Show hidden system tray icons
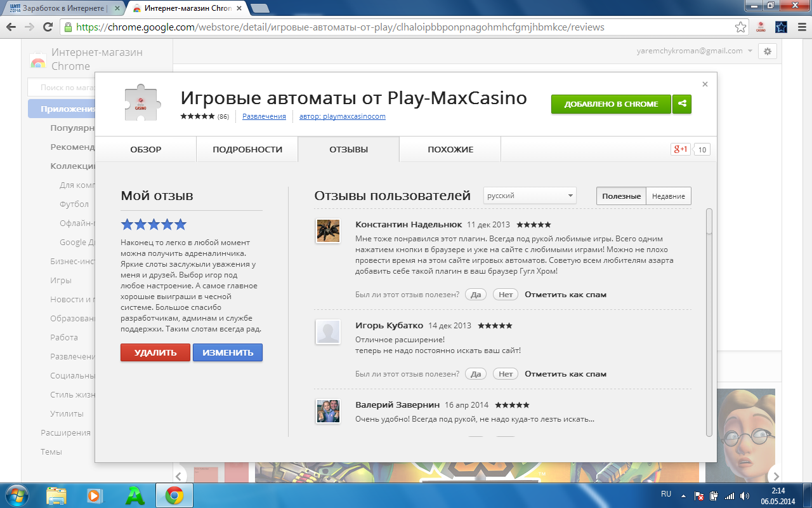 683,495
